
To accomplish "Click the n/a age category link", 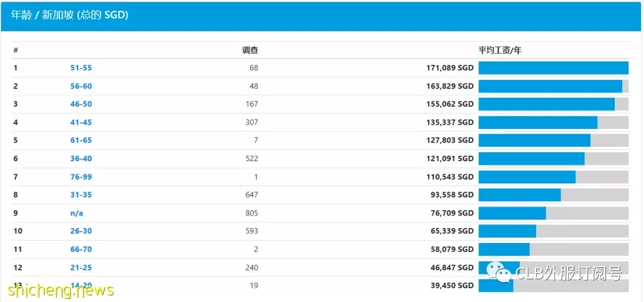I will [x=77, y=213].
